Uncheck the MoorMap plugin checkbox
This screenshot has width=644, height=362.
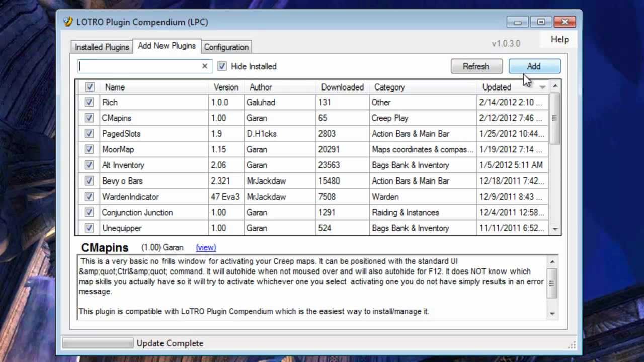pos(89,149)
